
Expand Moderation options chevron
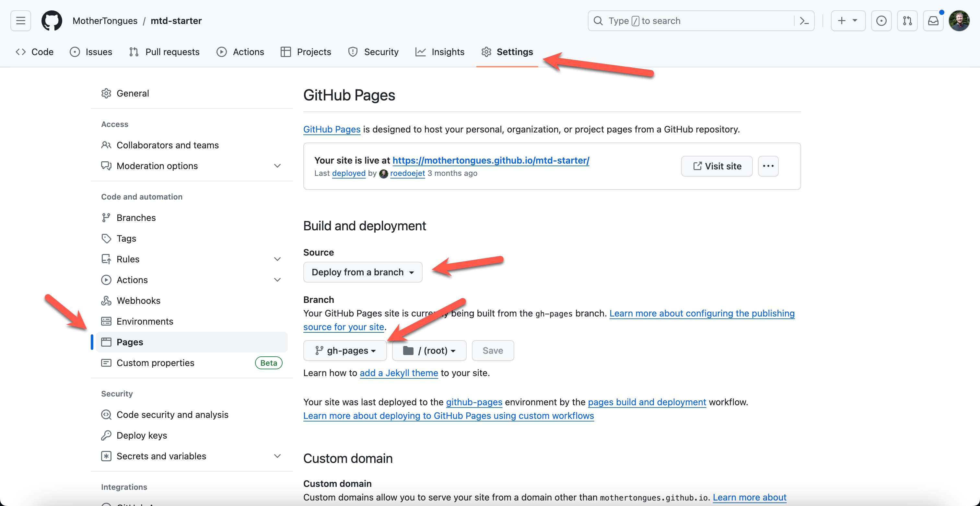277,166
